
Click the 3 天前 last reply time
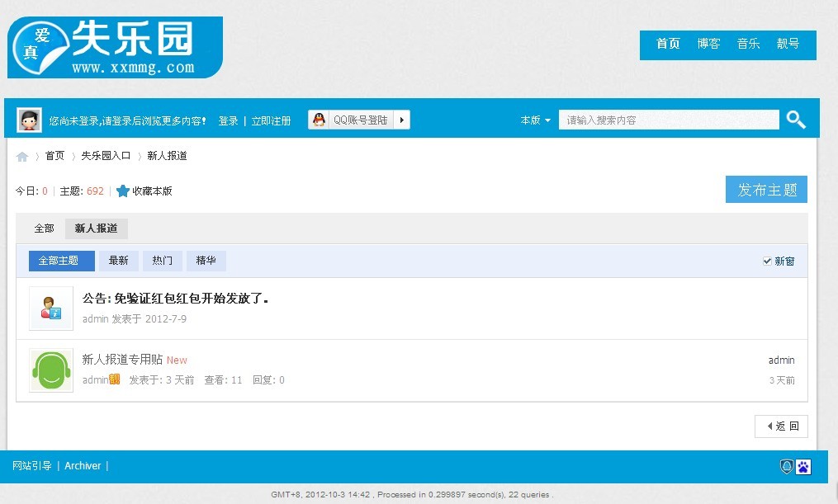782,380
